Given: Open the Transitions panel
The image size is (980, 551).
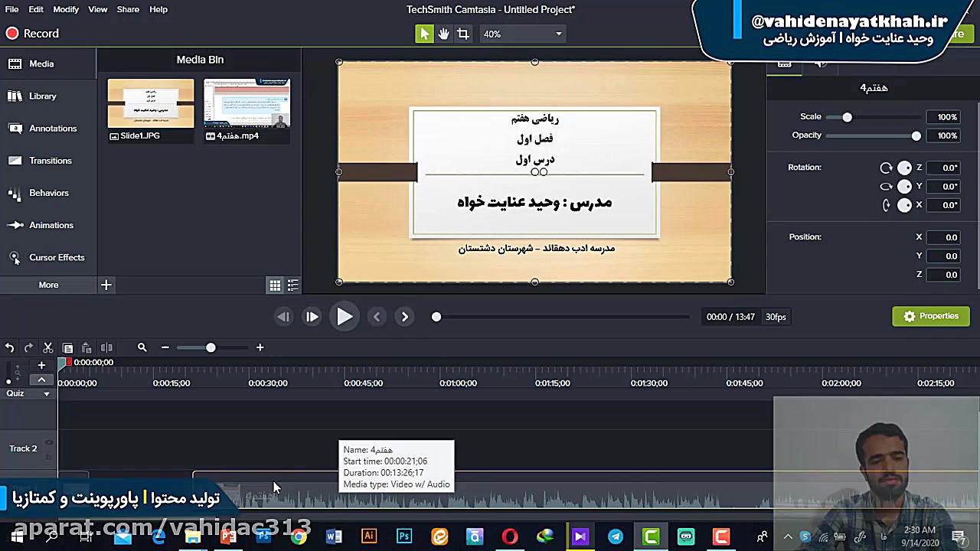Looking at the screenshot, I should click(x=50, y=160).
